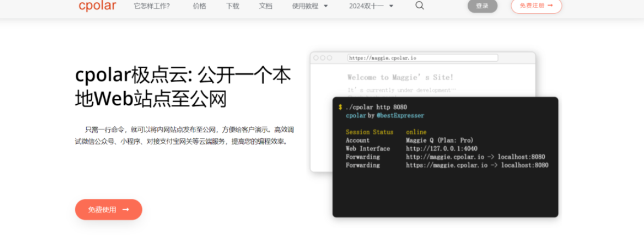Click the 'http://127.0.0.1:4040' Web Interface value
644x236 pixels.
pos(442,149)
